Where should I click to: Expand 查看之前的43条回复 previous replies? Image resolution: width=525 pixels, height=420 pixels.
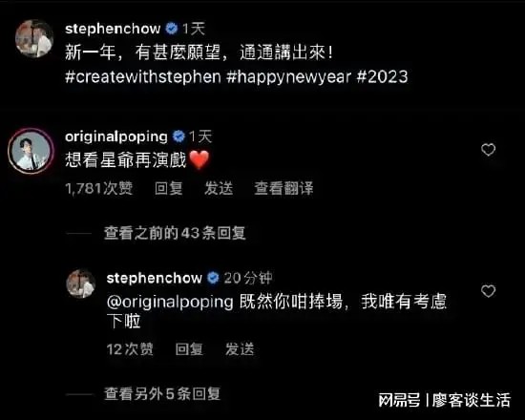pos(175,233)
